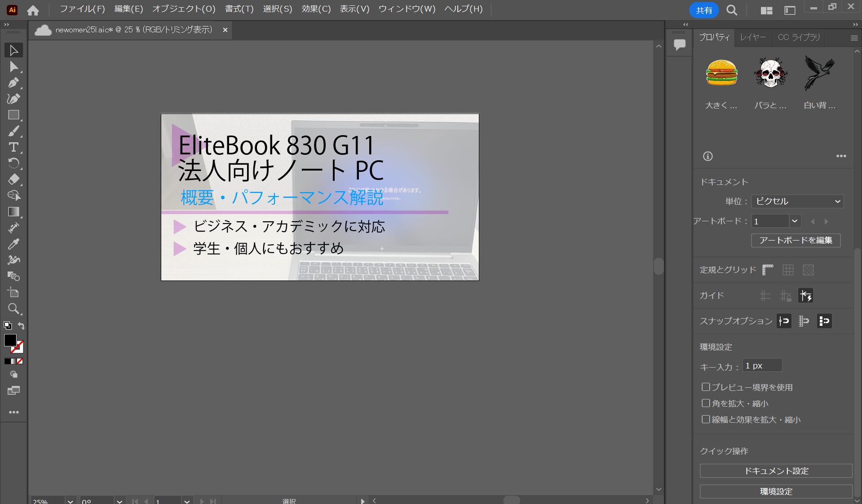Toggle rulers display icon

[x=768, y=270]
